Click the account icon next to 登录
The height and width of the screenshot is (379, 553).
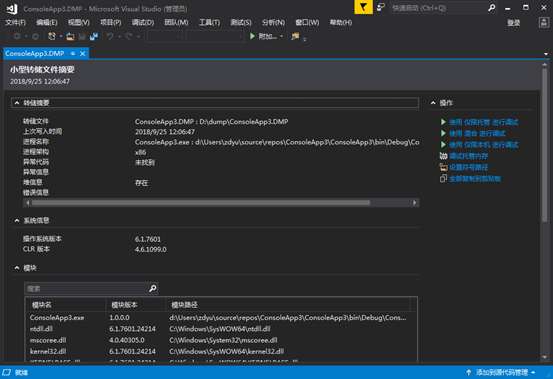[543, 23]
